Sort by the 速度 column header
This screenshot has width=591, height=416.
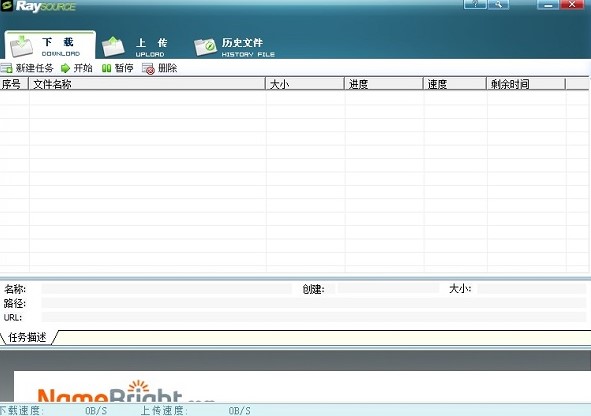pos(455,84)
